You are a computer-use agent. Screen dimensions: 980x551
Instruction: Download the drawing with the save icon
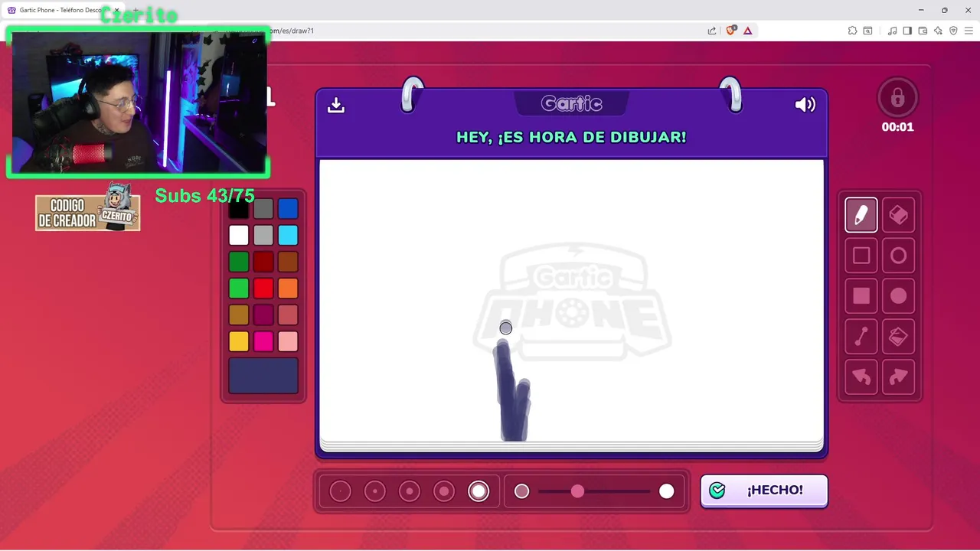tap(336, 105)
